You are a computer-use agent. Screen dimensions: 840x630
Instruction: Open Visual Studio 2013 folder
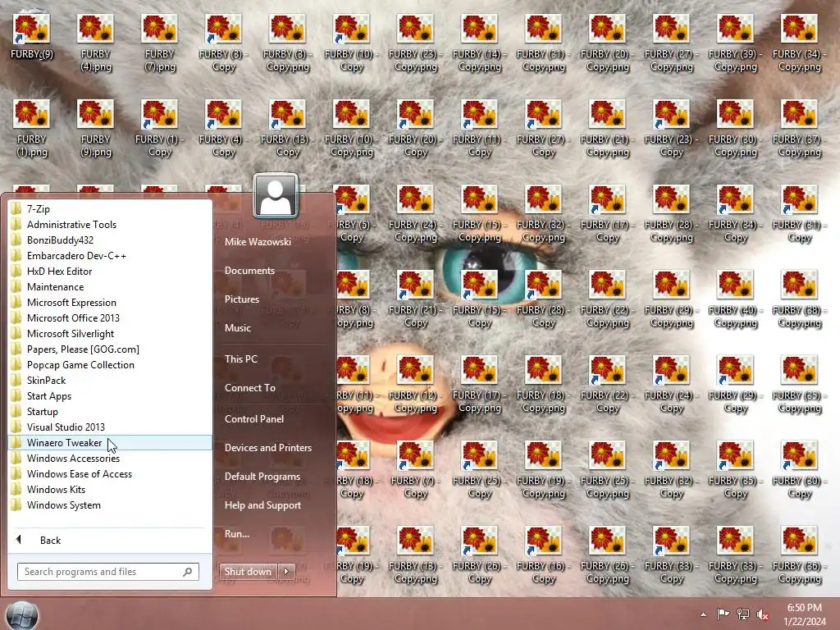click(110, 427)
